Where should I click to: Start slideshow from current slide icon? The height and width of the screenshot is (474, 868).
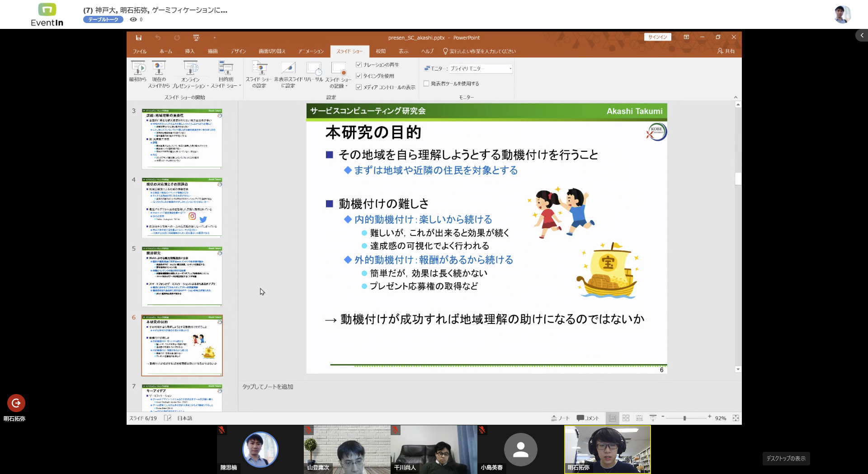tap(159, 69)
